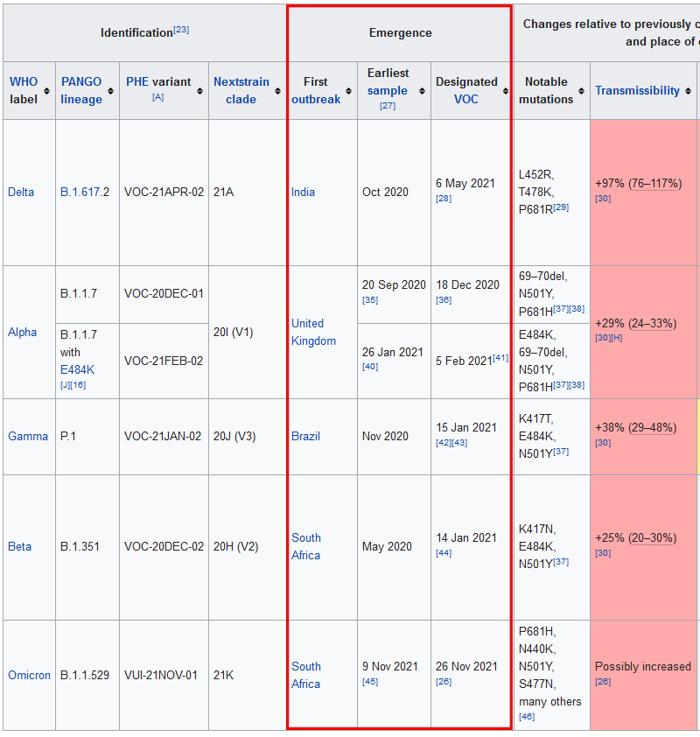Sort table by WHO label column
This screenshot has height=737, width=700.
[x=46, y=91]
